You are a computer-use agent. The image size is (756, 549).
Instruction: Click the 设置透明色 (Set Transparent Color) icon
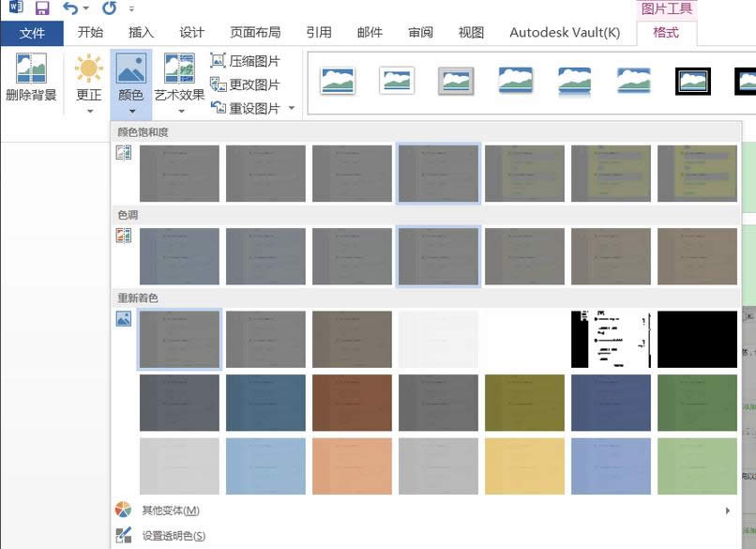point(123,534)
